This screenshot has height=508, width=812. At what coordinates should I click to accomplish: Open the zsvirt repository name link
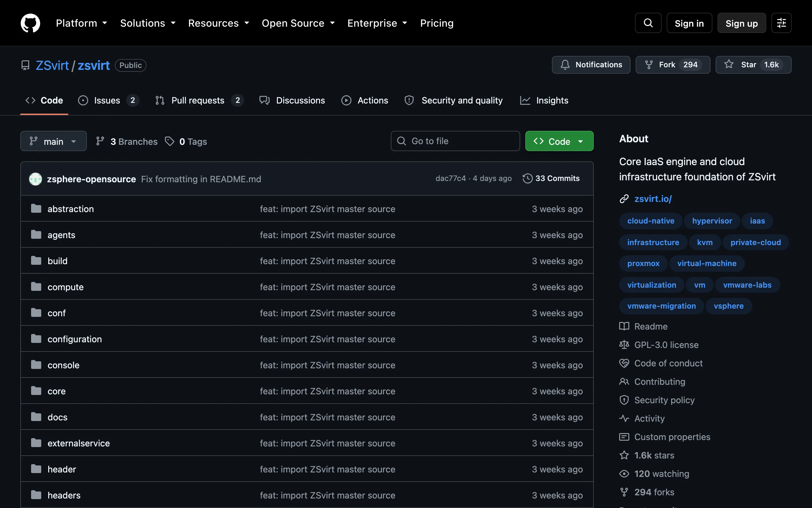(x=94, y=65)
